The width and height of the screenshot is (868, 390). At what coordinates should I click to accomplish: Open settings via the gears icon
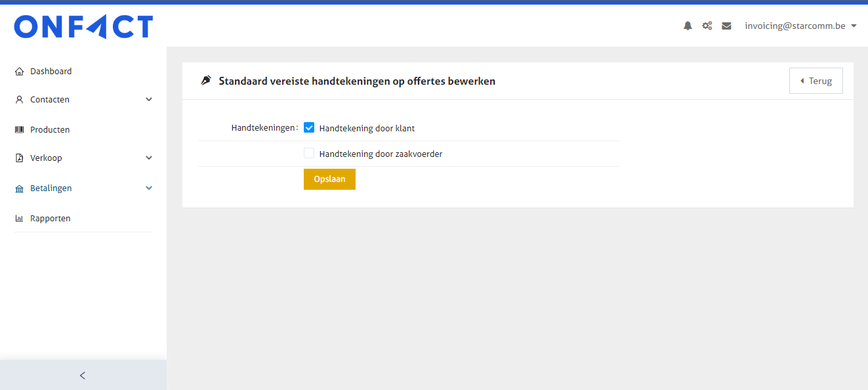[707, 26]
